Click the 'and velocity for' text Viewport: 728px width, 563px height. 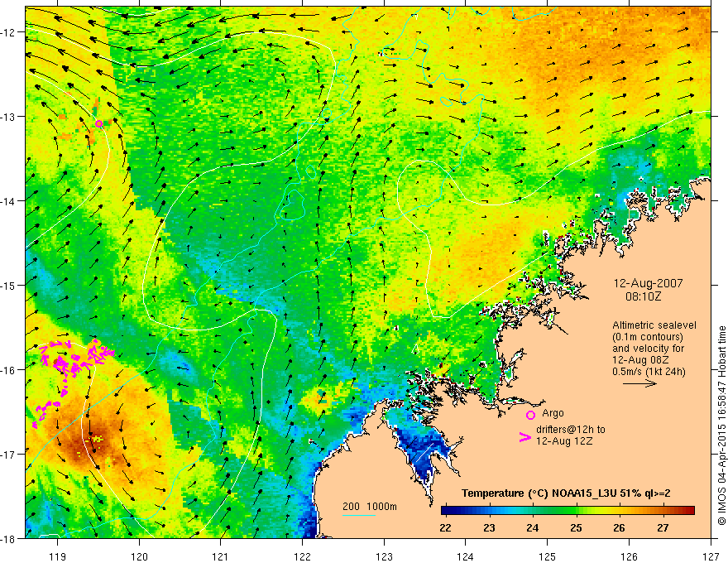pyautogui.click(x=648, y=349)
